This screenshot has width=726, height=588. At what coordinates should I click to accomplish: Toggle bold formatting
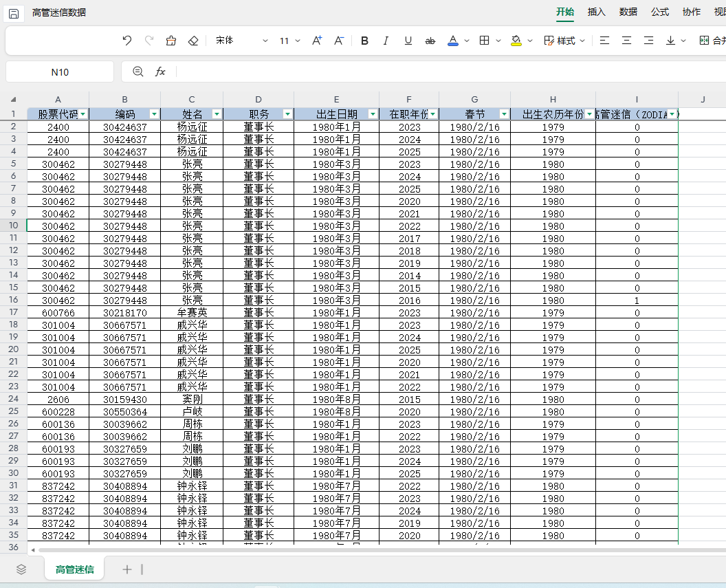364,41
